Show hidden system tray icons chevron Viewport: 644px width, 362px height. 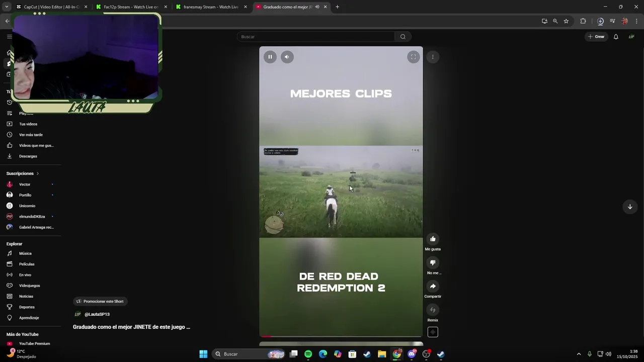[x=579, y=354]
